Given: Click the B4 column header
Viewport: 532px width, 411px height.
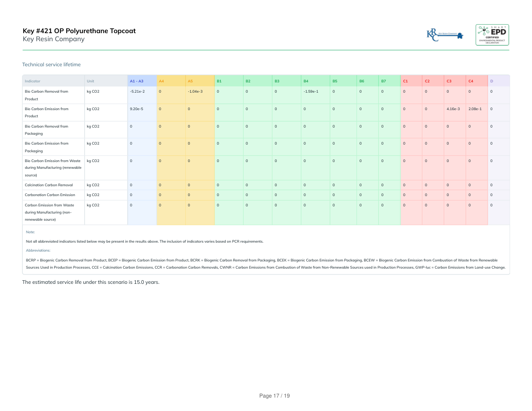Looking at the screenshot, I should (306, 81).
